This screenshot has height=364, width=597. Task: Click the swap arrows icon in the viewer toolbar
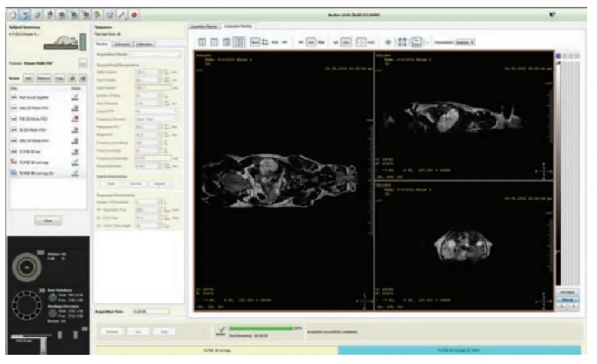coord(265,42)
